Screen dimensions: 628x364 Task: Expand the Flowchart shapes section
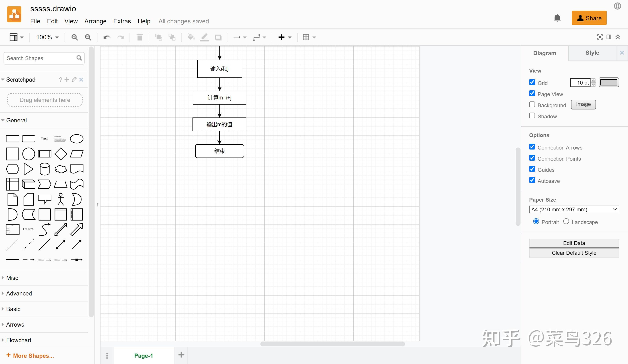pyautogui.click(x=19, y=340)
